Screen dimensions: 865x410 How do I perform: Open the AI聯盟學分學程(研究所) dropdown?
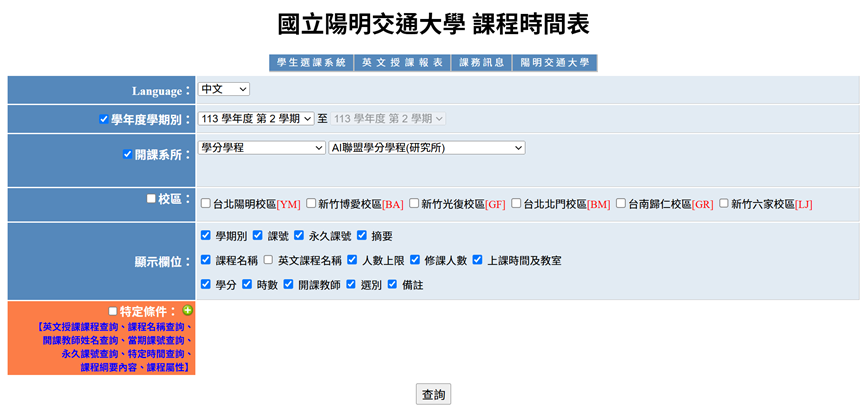tap(426, 148)
